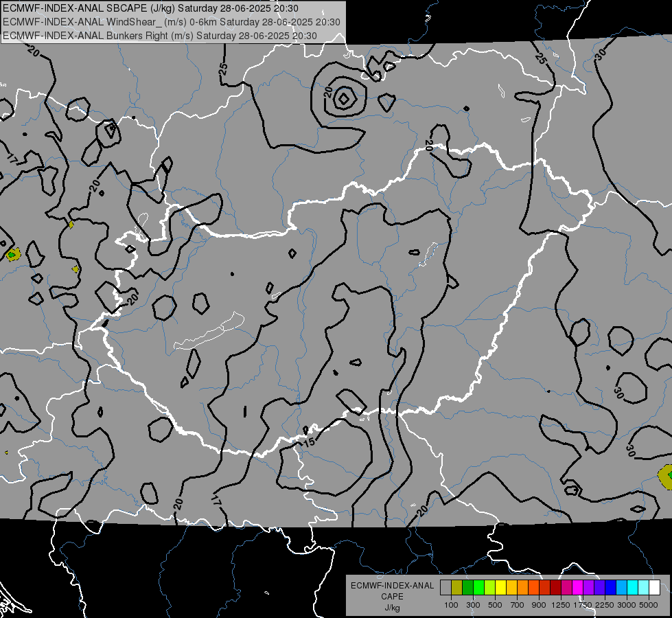This screenshot has width=672, height=618.
Task: Select the cyan legend swatch
Action: [633, 588]
